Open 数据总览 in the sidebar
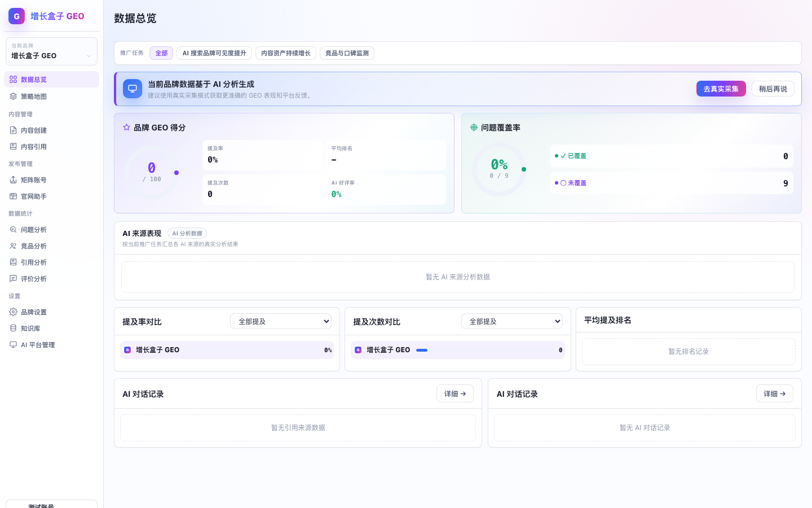The image size is (812, 508). tap(51, 80)
